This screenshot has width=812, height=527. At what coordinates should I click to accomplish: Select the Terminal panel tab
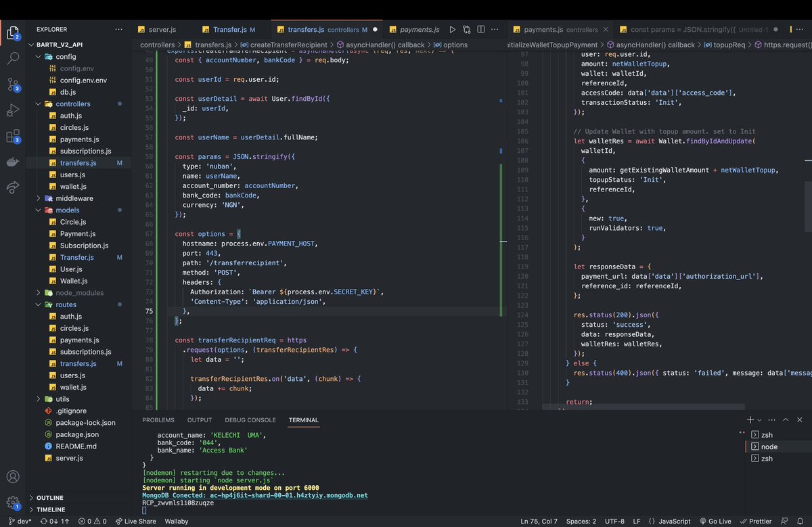pos(303,420)
